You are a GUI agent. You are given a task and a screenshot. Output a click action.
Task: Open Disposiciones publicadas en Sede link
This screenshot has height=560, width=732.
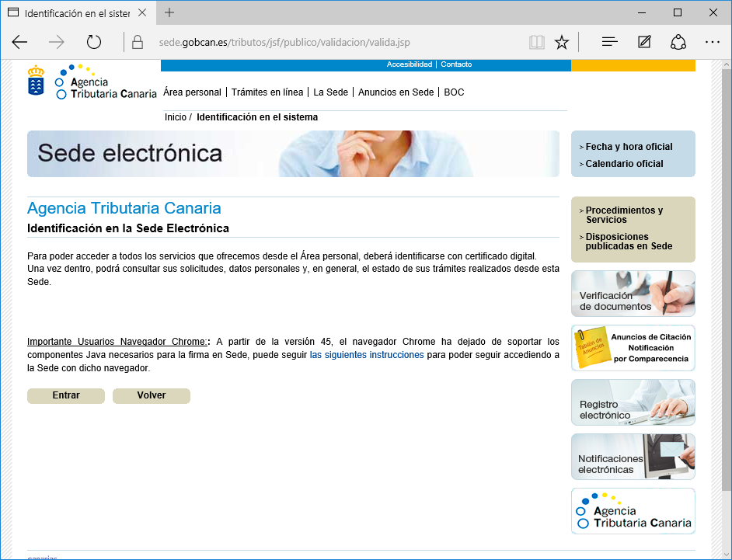pyautogui.click(x=629, y=242)
